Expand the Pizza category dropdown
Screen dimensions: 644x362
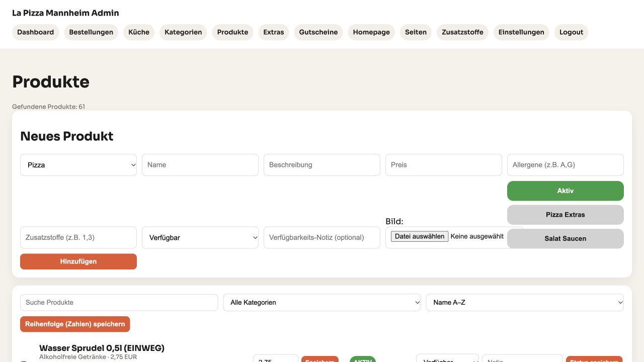point(78,165)
